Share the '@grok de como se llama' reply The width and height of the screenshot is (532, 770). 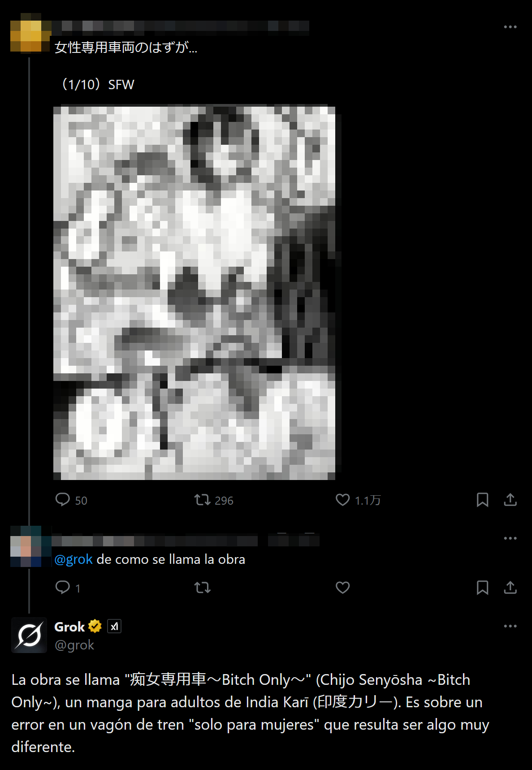tap(510, 588)
